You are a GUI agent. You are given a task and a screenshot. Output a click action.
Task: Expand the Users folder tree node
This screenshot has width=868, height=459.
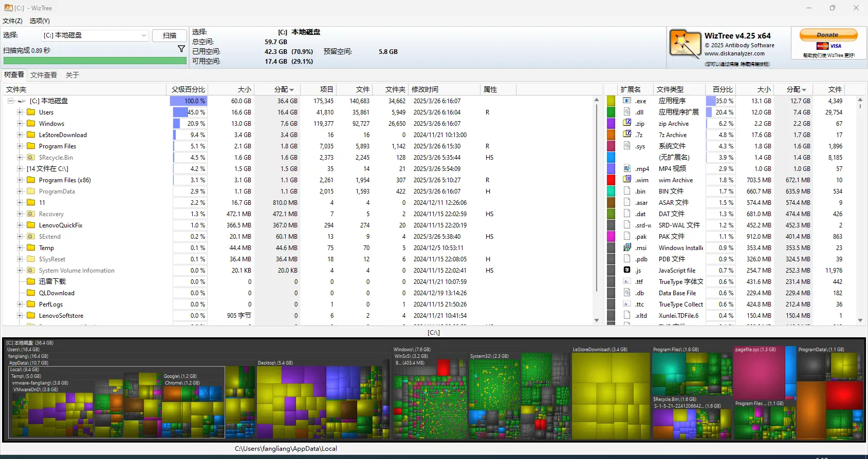click(x=20, y=112)
